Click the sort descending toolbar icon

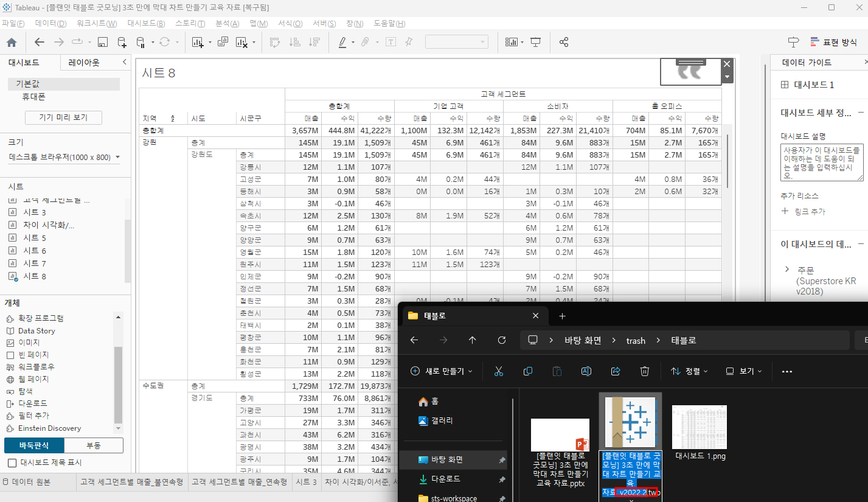pyautogui.click(x=314, y=42)
